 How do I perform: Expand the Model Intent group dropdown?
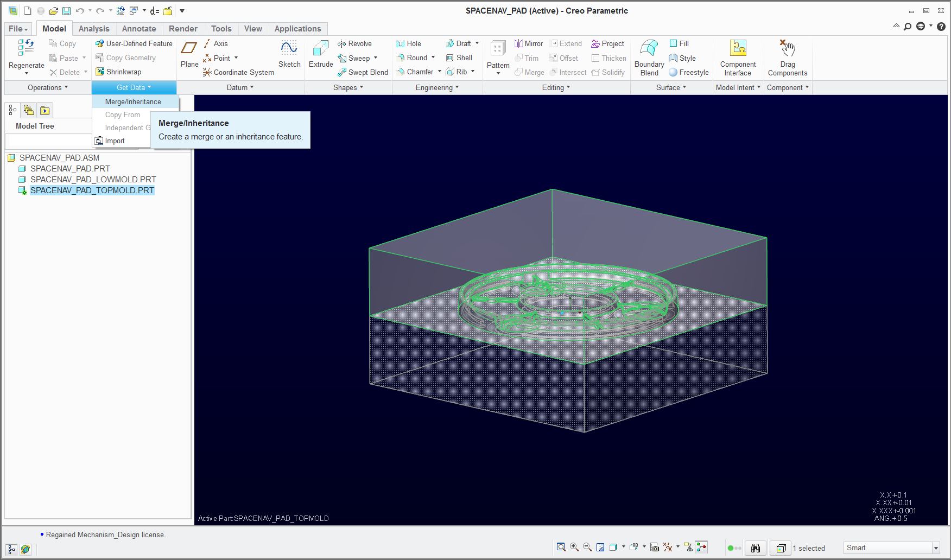tap(738, 87)
